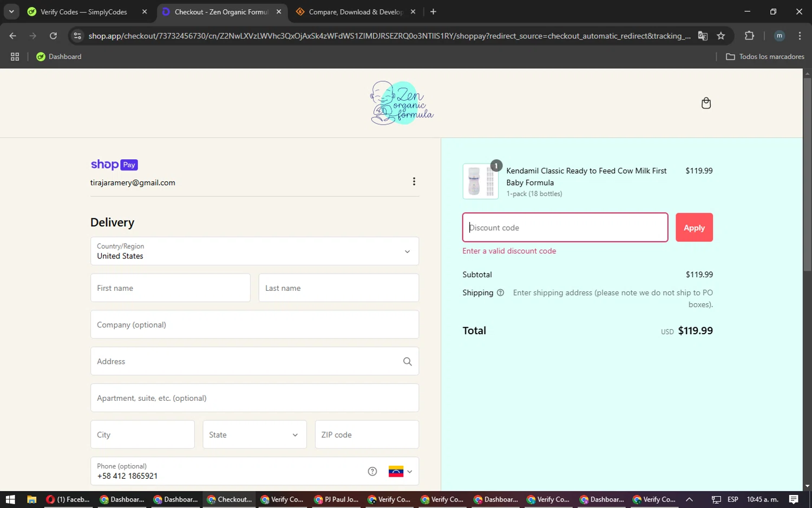Screen dimensions: 812x508
Task: Go back to the previous page
Action: point(13,36)
